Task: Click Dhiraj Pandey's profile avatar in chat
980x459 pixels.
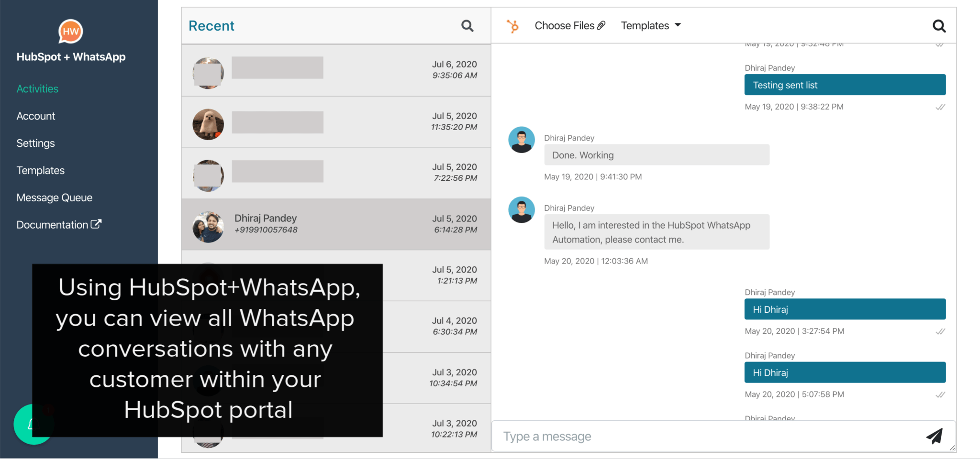Action: (521, 140)
